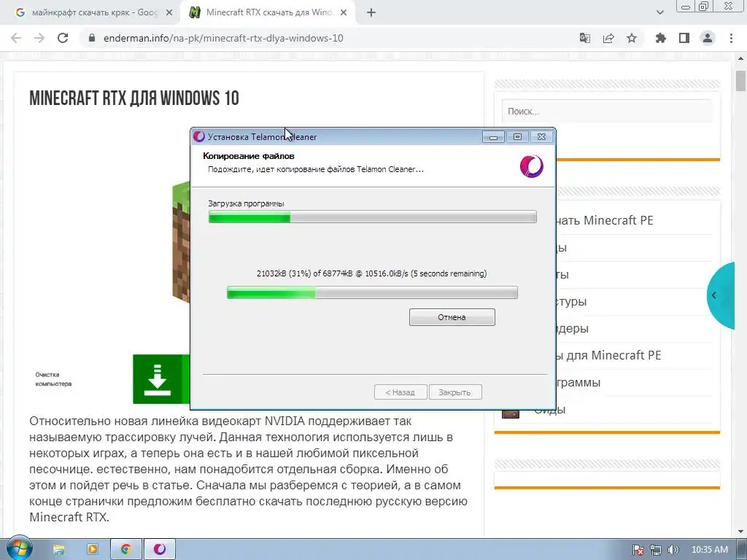Click the Закрыть button in installer

[x=455, y=392]
